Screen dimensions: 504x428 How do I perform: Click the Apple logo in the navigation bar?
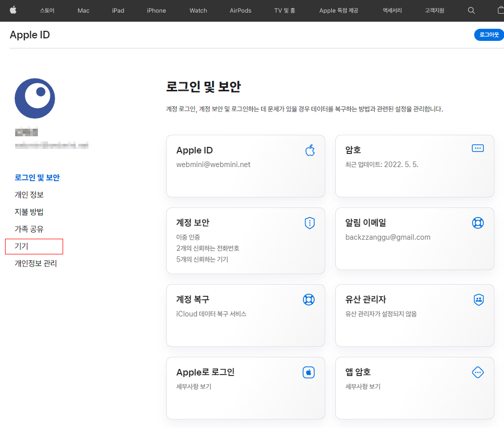point(13,10)
